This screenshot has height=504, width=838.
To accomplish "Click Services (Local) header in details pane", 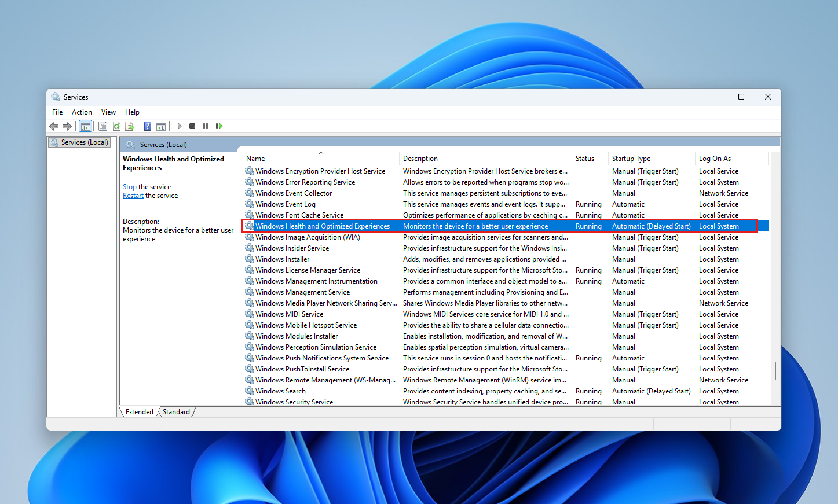I will pos(163,145).
